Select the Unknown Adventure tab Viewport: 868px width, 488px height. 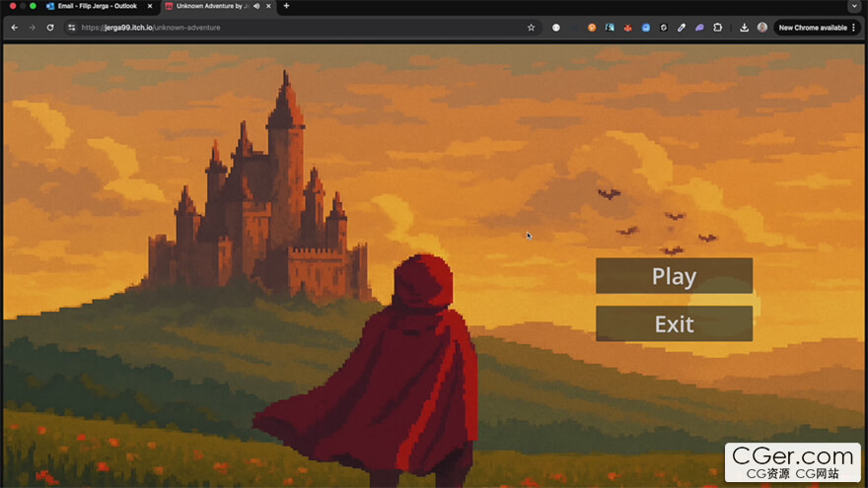[x=207, y=6]
